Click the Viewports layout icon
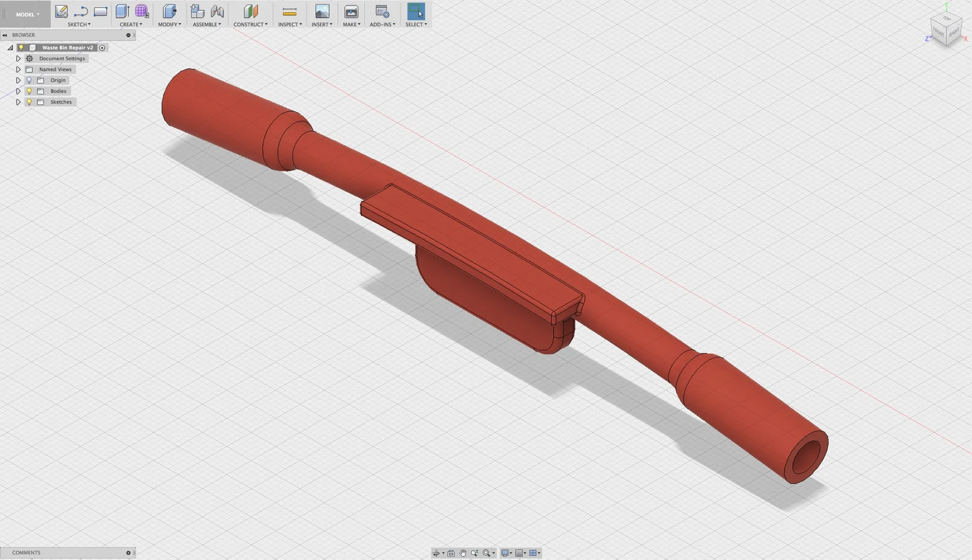972x560 pixels. point(533,553)
